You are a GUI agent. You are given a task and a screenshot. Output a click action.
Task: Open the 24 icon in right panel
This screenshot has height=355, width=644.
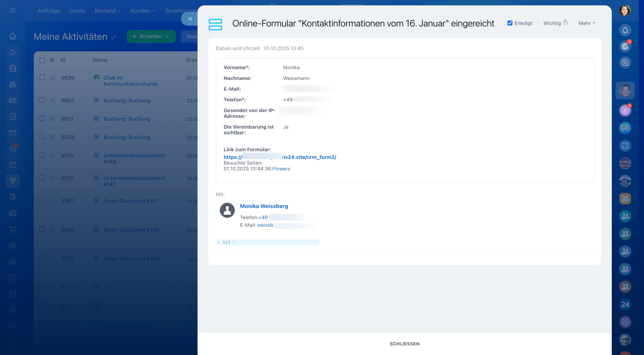click(625, 304)
